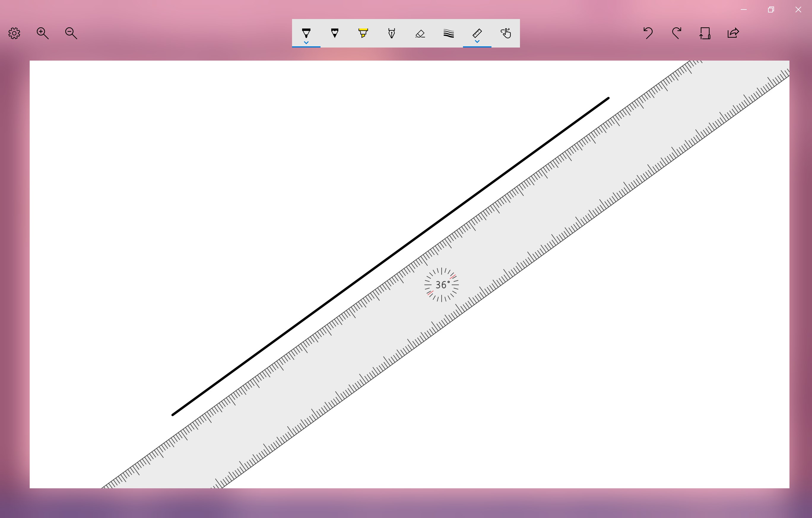Viewport: 812px width, 518px height.
Task: Restore down the window
Action: pos(771,10)
